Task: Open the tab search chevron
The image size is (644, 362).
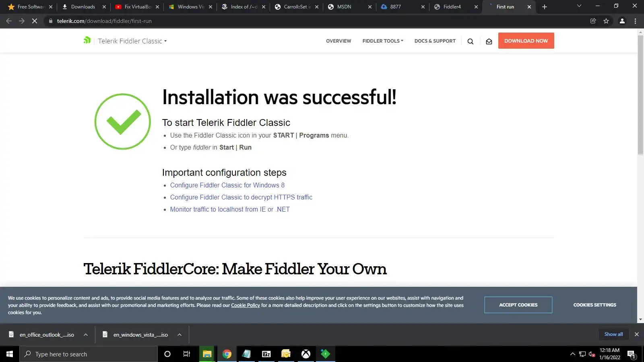Action: click(579, 6)
